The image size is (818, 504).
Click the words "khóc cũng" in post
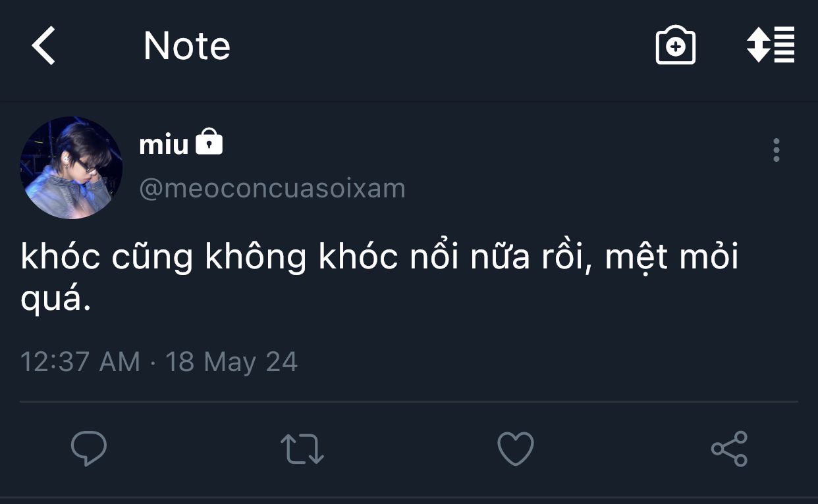click(x=107, y=257)
